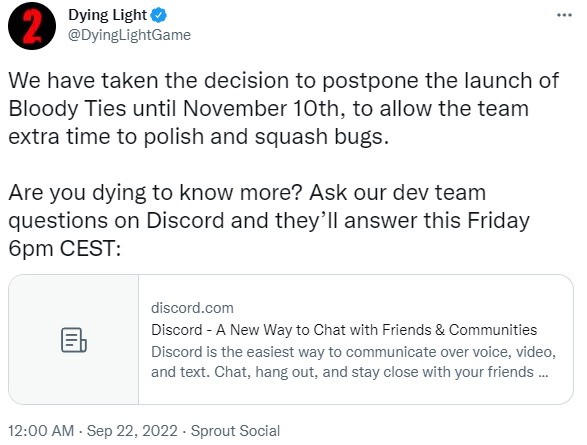Image resolution: width=587 pixels, height=445 pixels.
Task: Select the dev team questions paragraph
Action: [x=269, y=220]
